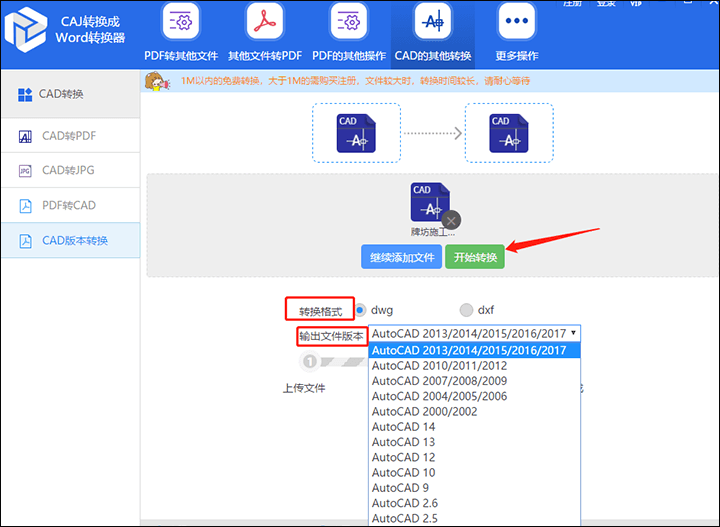Viewport: 720px width, 527px height.
Task: Select PDF转CAD in sidebar
Action: point(70,205)
